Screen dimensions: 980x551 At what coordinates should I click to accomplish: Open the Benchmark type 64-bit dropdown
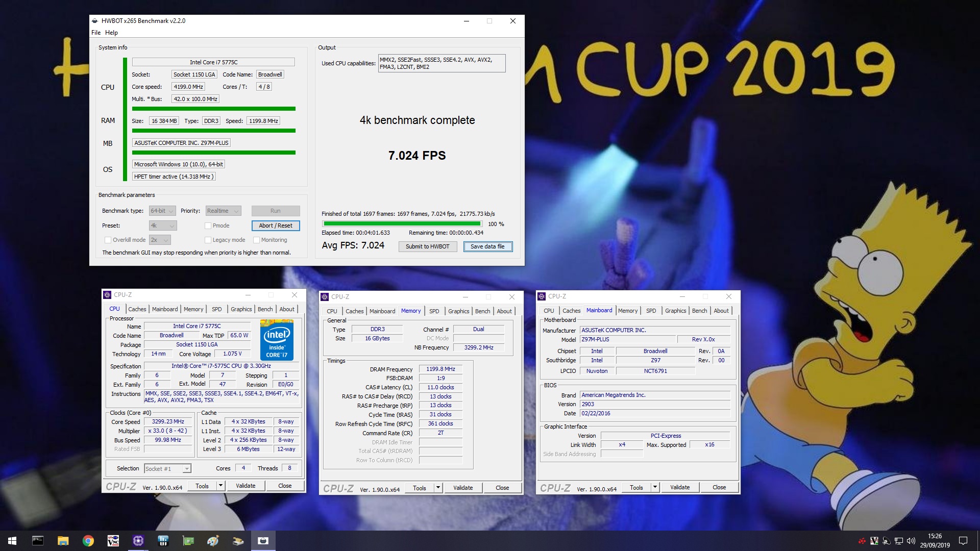(162, 211)
